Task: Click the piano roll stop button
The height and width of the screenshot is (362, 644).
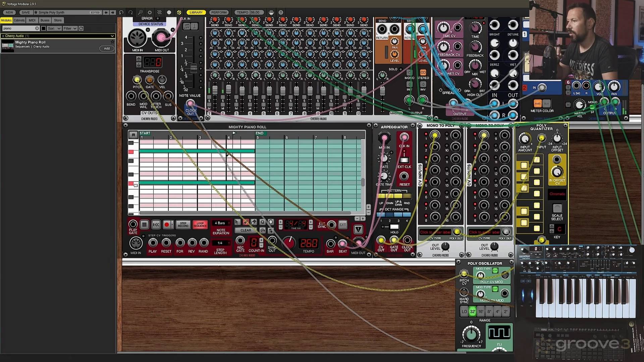Action: 144,225
